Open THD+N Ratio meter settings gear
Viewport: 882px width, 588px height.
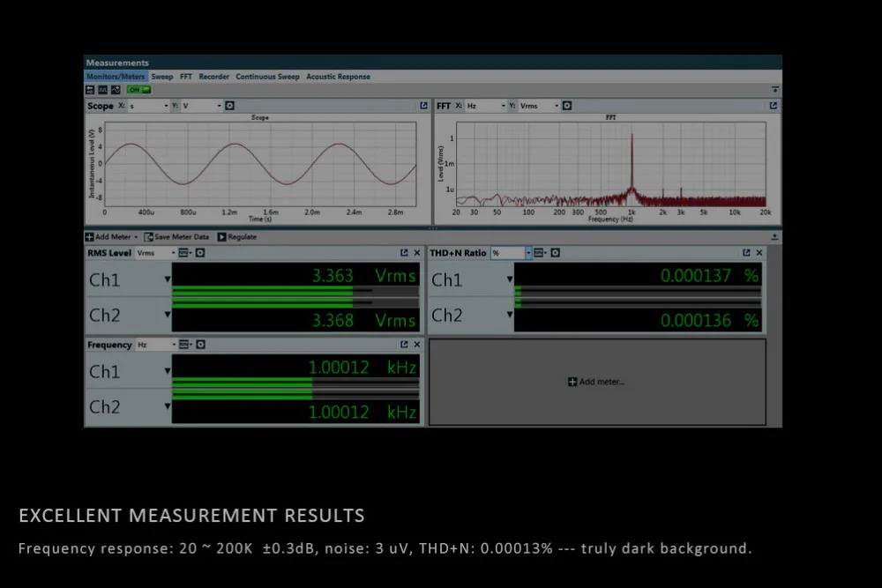pyautogui.click(x=555, y=253)
